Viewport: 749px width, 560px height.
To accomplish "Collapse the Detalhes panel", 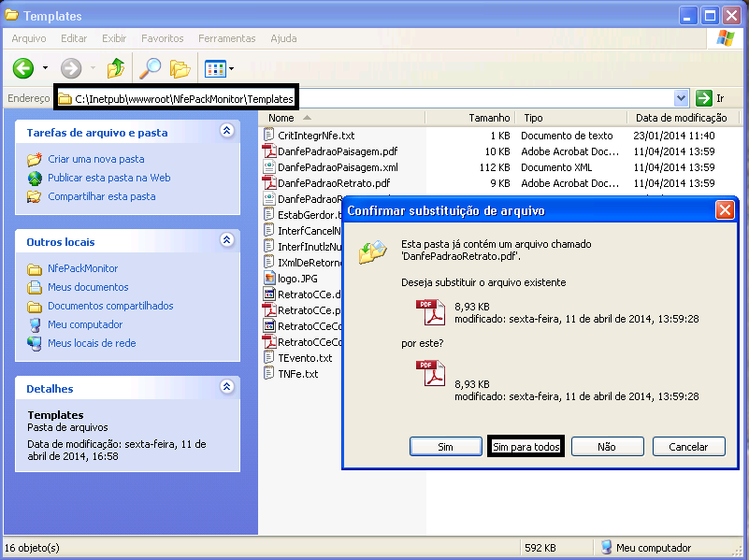I will 226,387.
